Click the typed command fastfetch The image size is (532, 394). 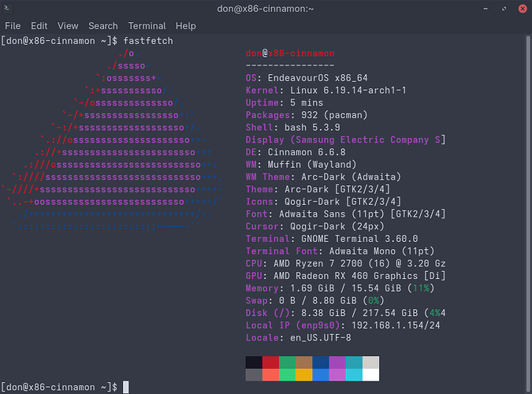click(148, 41)
